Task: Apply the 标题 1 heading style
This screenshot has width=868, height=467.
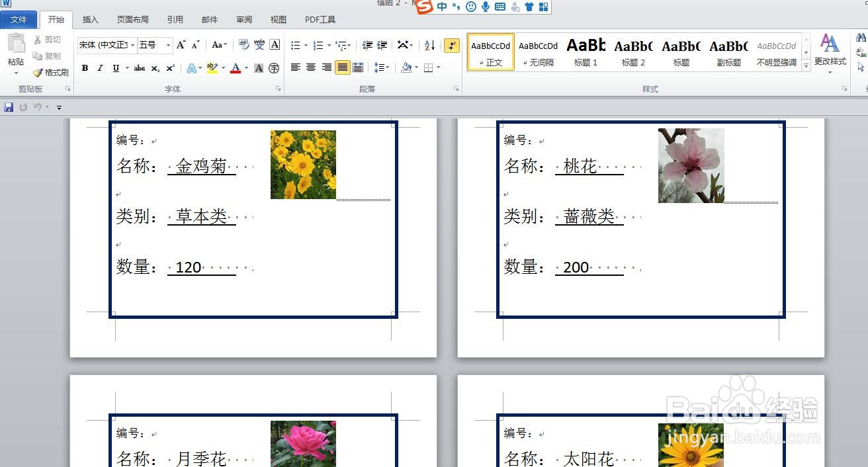Action: pyautogui.click(x=586, y=52)
